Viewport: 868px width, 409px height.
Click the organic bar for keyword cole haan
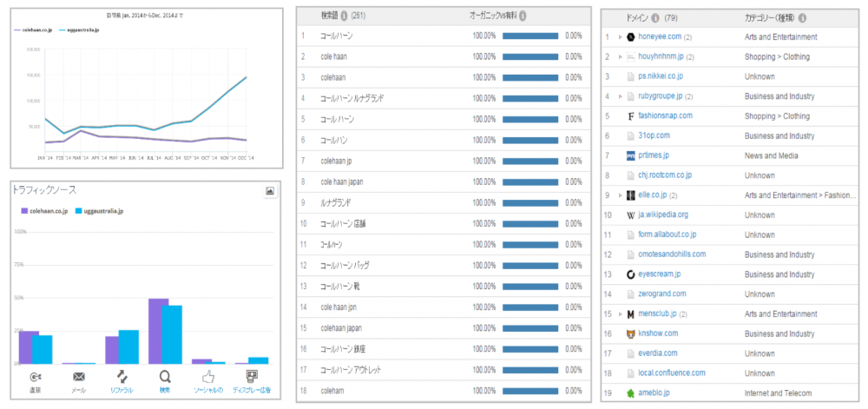[530, 56]
